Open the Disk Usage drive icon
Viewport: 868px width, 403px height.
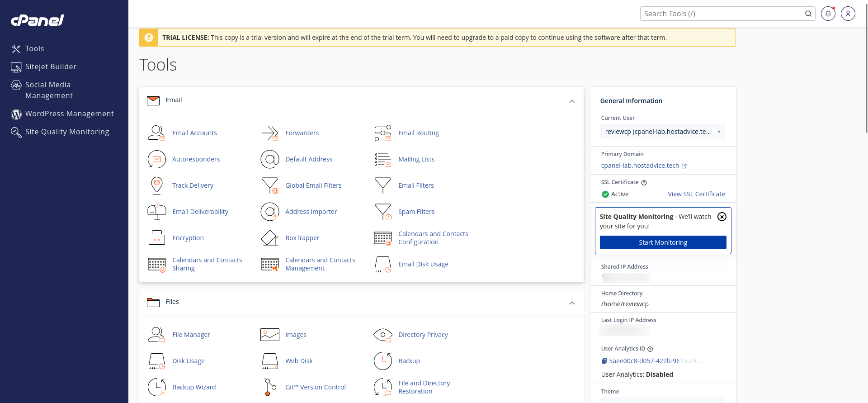pos(156,361)
